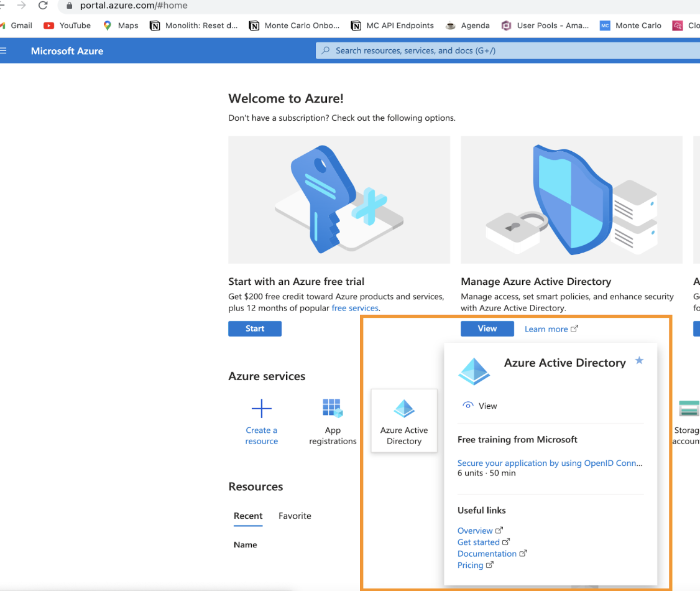Open the Monte Carlo Onbo... bookmark

(x=294, y=26)
